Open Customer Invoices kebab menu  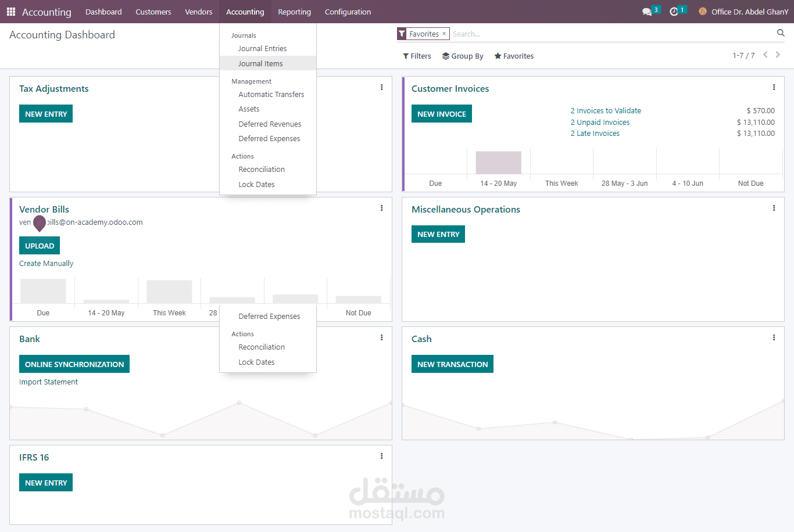[x=774, y=87]
